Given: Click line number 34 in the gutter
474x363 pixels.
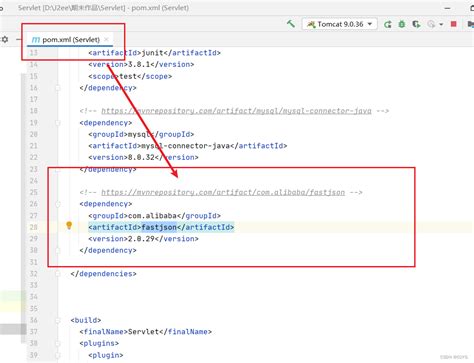Looking at the screenshot, I should point(34,297).
